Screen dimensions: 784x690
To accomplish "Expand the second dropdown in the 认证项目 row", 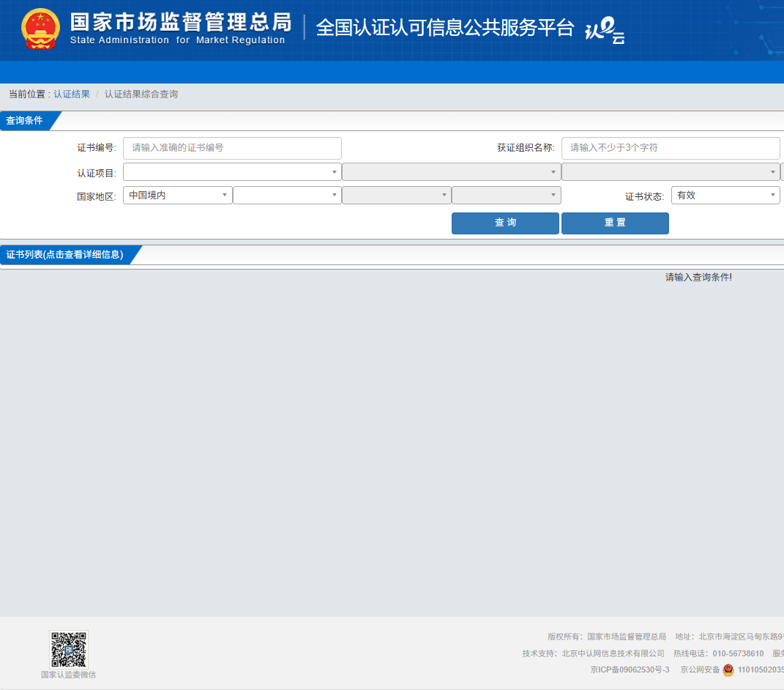I will pos(451,172).
